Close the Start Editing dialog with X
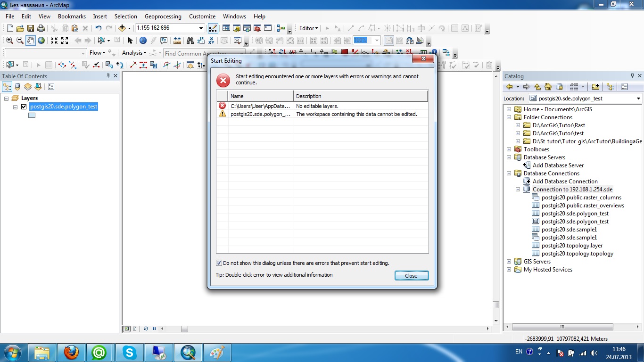The height and width of the screenshot is (362, 644). 423,59
